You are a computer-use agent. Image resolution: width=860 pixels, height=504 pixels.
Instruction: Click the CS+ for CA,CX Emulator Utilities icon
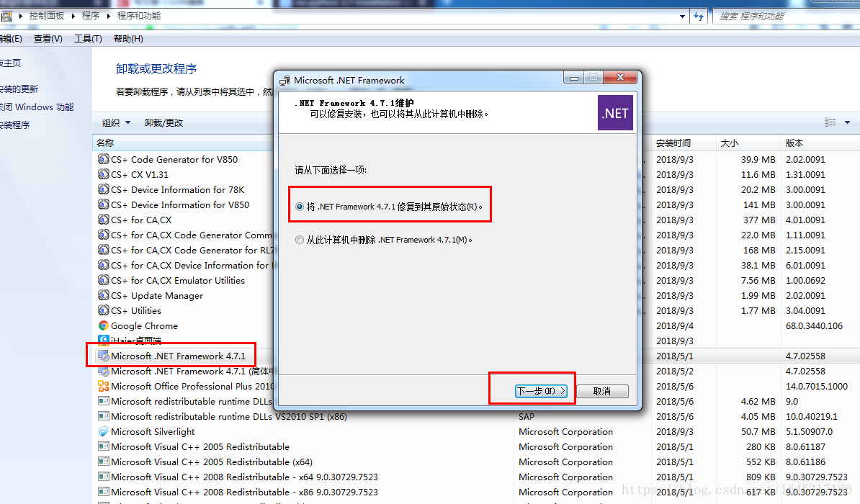(x=103, y=279)
